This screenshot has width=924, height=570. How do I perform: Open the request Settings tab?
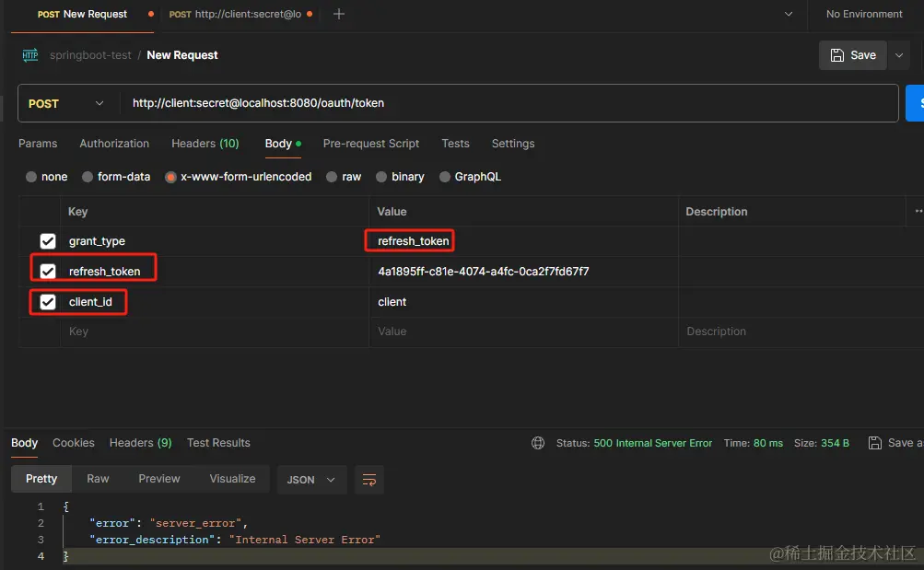[513, 144]
